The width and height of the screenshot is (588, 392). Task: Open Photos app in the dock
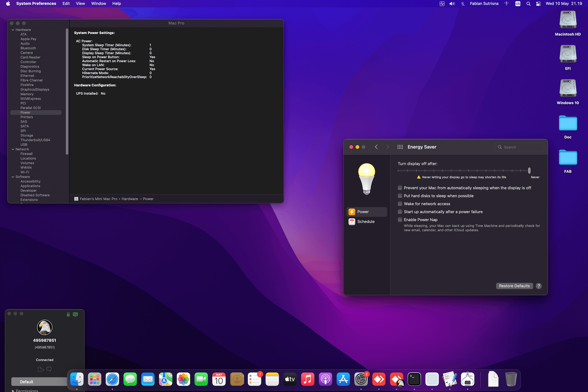[183, 379]
